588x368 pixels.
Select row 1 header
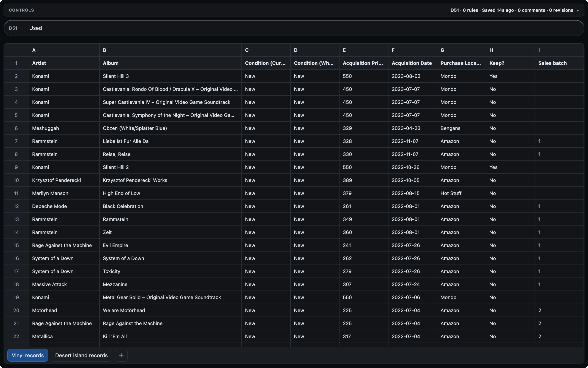click(x=16, y=63)
